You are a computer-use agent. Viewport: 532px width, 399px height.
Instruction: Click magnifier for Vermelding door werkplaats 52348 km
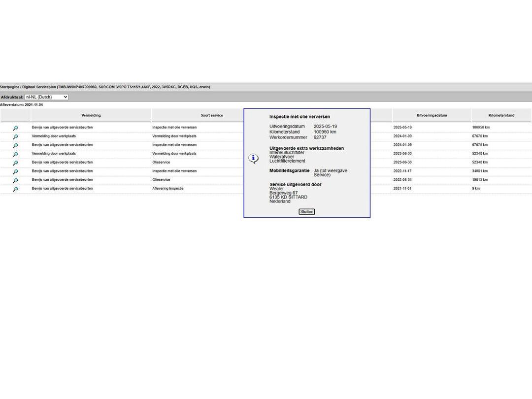pyautogui.click(x=15, y=154)
